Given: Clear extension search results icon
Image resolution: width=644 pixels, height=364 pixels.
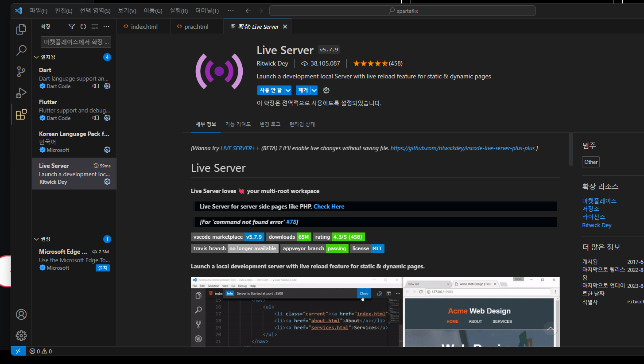Looking at the screenshot, I should [x=94, y=27].
